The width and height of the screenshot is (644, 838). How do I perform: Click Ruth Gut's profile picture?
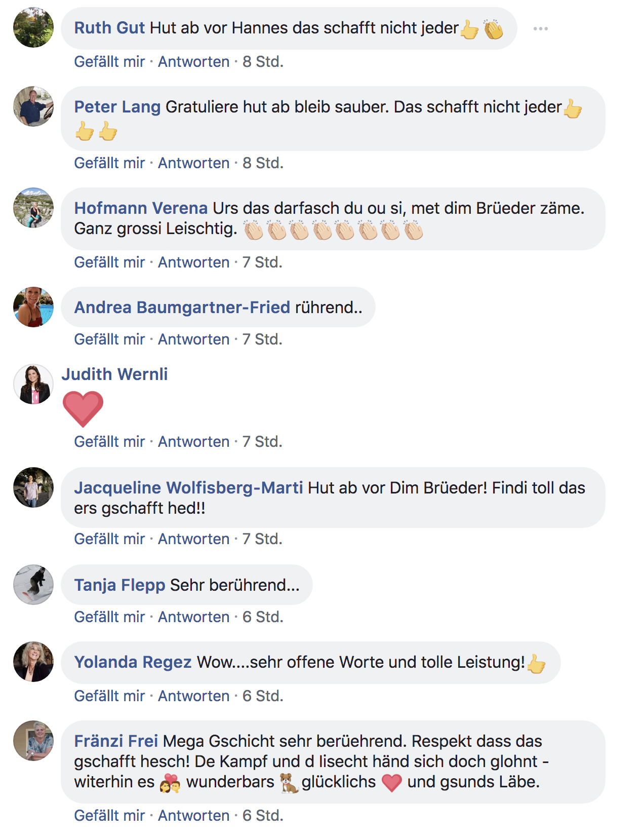pos(33,27)
